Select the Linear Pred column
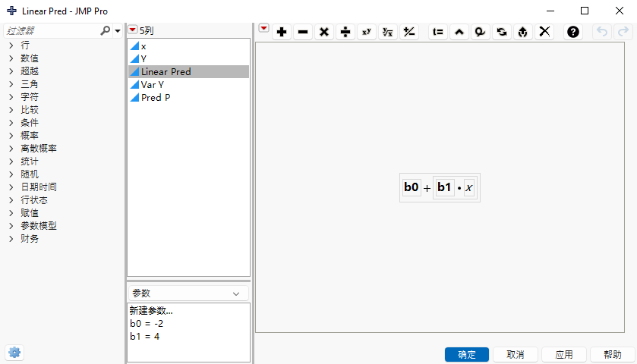The width and height of the screenshot is (637, 364). tap(188, 71)
